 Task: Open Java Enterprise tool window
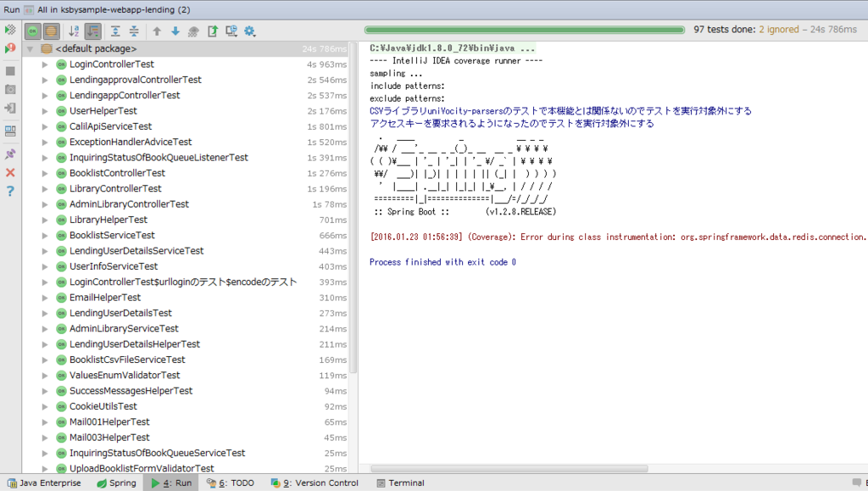click(44, 483)
